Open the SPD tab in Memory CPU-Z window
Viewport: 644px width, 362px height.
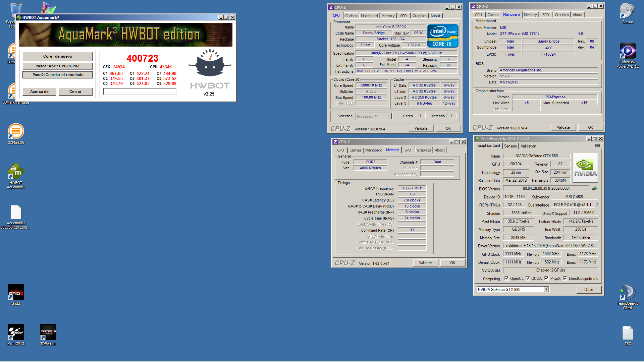[x=408, y=150]
